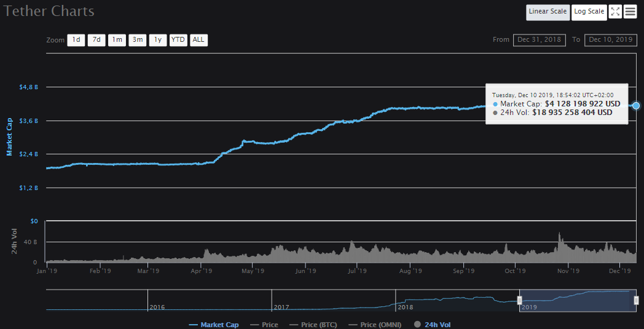This screenshot has width=644, height=329.
Task: Open the chart hamburger menu
Action: pyautogui.click(x=630, y=12)
